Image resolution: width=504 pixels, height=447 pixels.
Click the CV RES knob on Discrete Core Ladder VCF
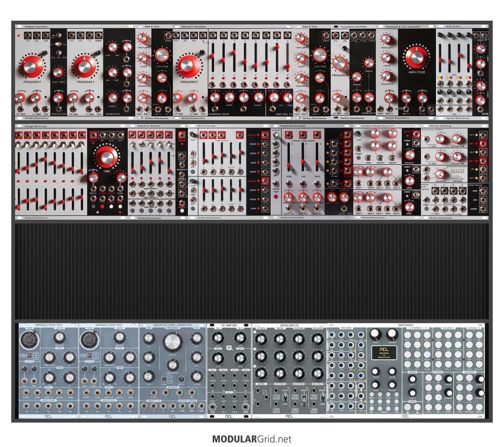pyautogui.click(x=197, y=376)
